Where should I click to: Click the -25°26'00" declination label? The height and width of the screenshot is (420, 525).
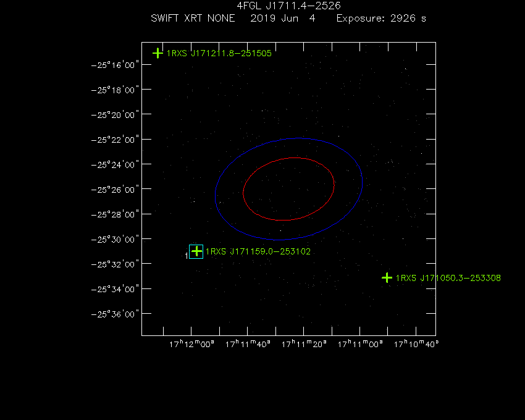pyautogui.click(x=115, y=189)
